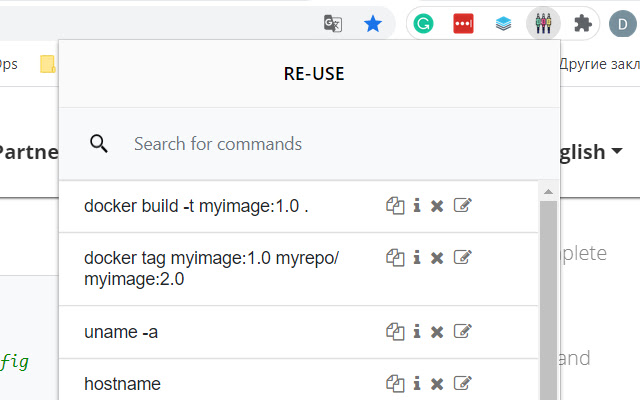
Task: Edit the uname -a command
Action: pyautogui.click(x=463, y=331)
